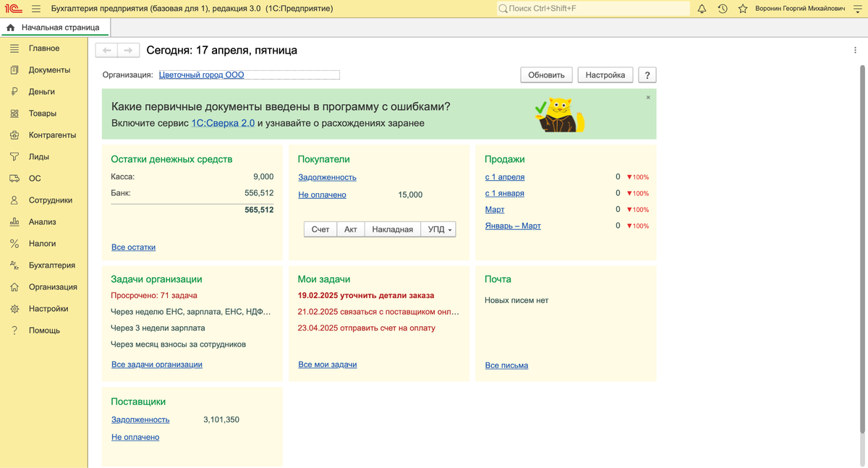Open task 21.02.2025 связаться с поставщиком

378,312
